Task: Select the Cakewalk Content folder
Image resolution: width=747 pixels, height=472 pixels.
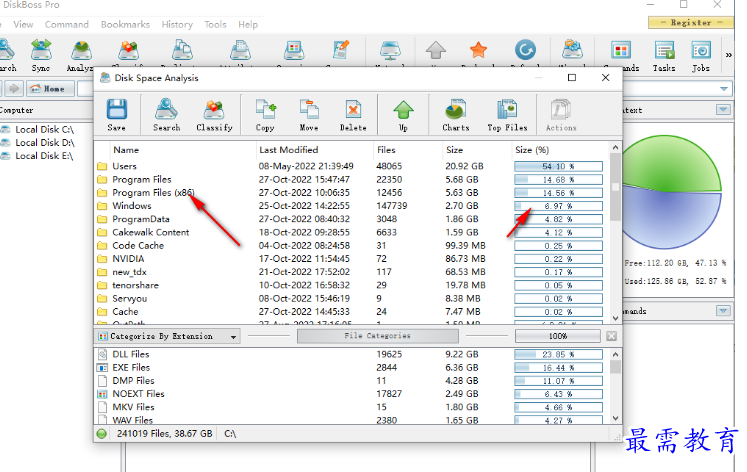Action: coord(352,232)
